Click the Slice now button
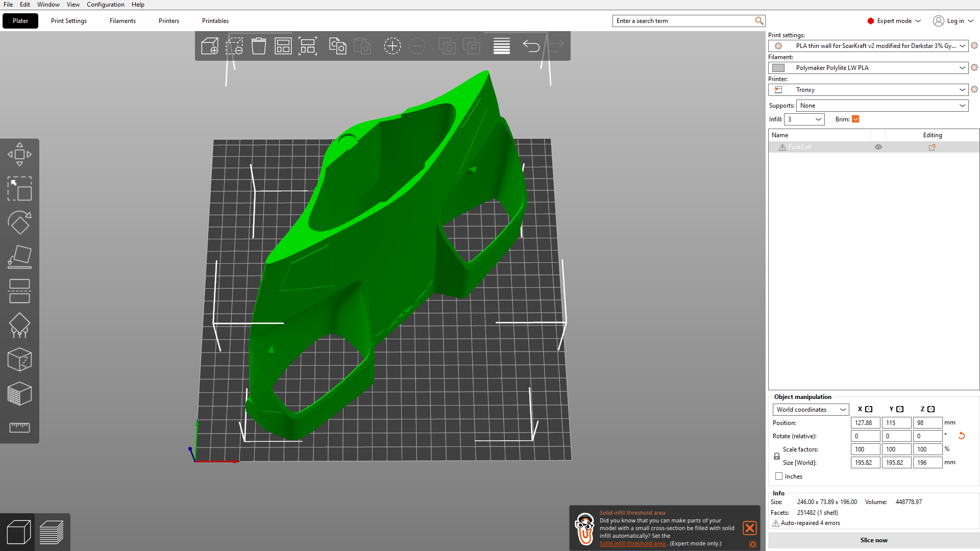980x551 pixels. point(874,540)
